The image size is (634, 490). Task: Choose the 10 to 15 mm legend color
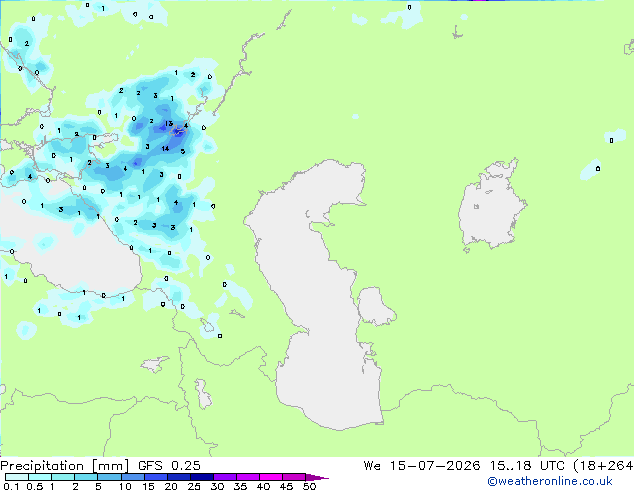(x=133, y=477)
